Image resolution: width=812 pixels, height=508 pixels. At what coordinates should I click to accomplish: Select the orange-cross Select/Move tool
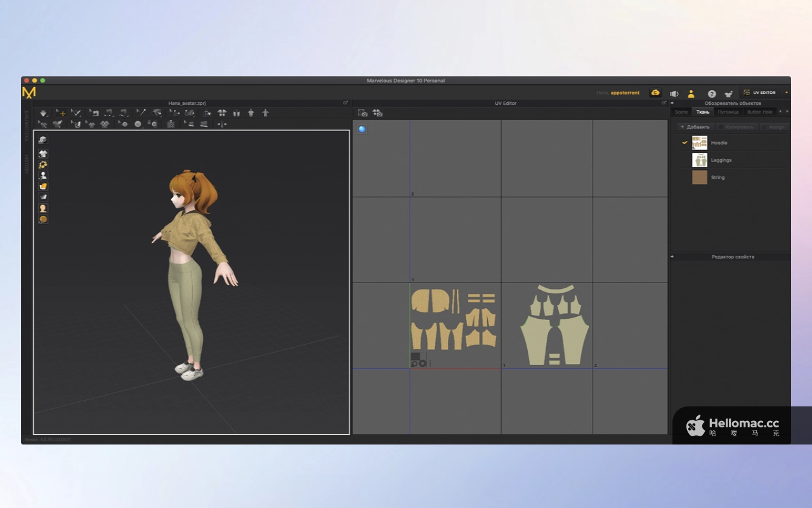62,113
